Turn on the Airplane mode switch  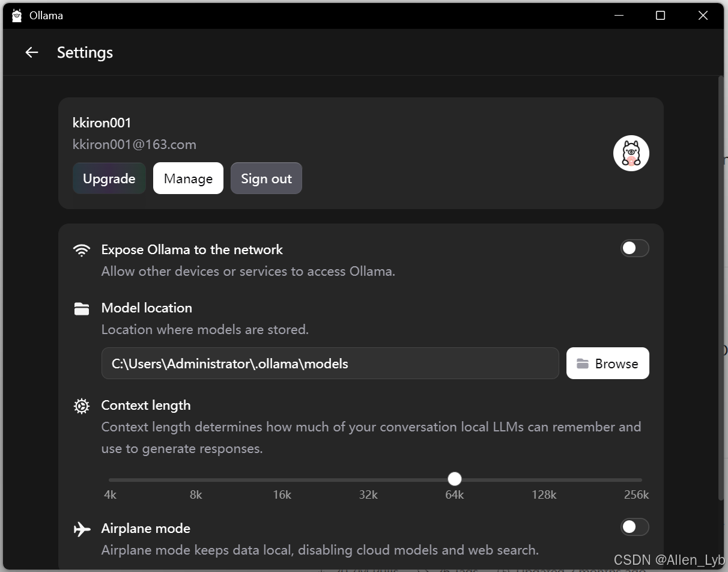(x=635, y=527)
